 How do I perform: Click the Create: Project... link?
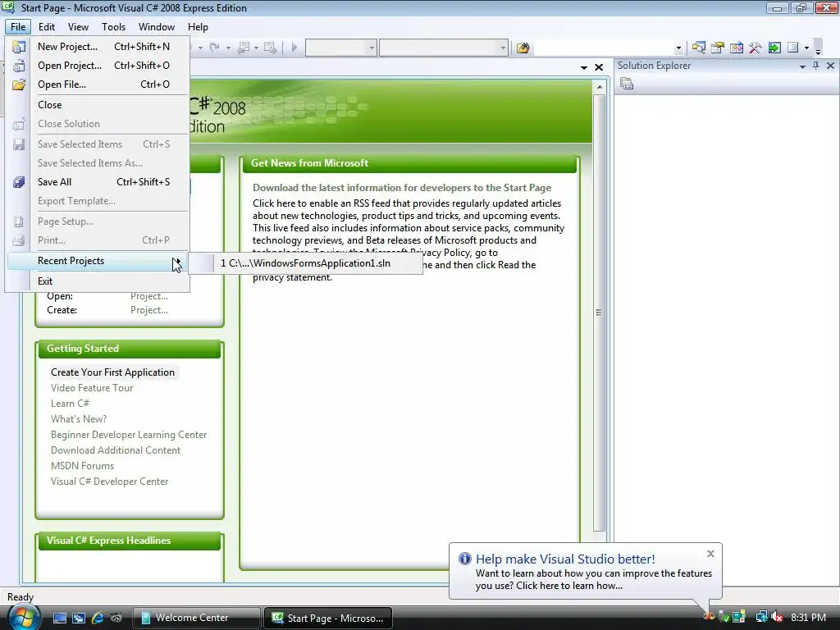(149, 310)
